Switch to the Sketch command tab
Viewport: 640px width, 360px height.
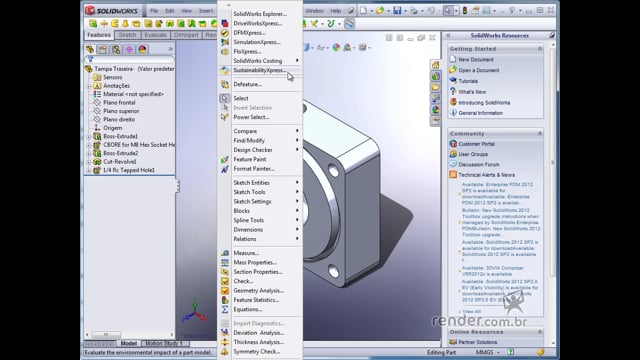point(127,35)
